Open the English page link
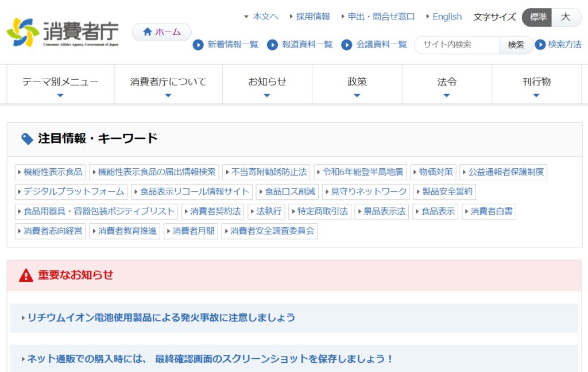The width and height of the screenshot is (588, 372). [x=447, y=17]
